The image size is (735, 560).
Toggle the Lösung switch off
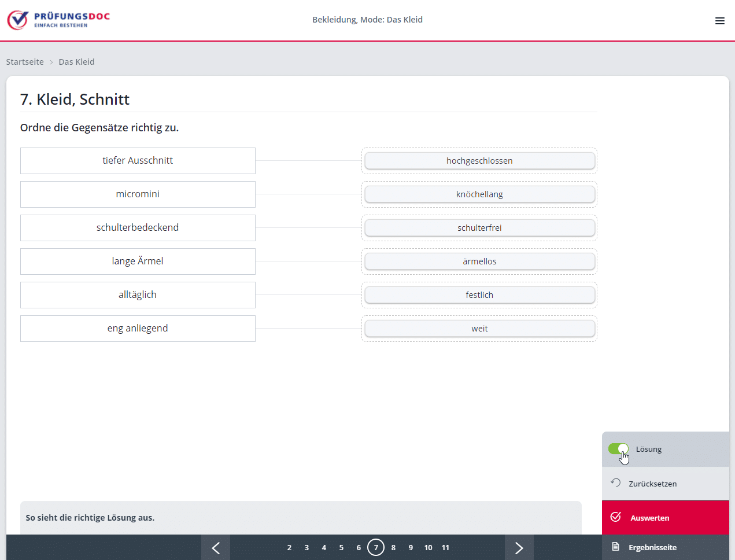(618, 449)
